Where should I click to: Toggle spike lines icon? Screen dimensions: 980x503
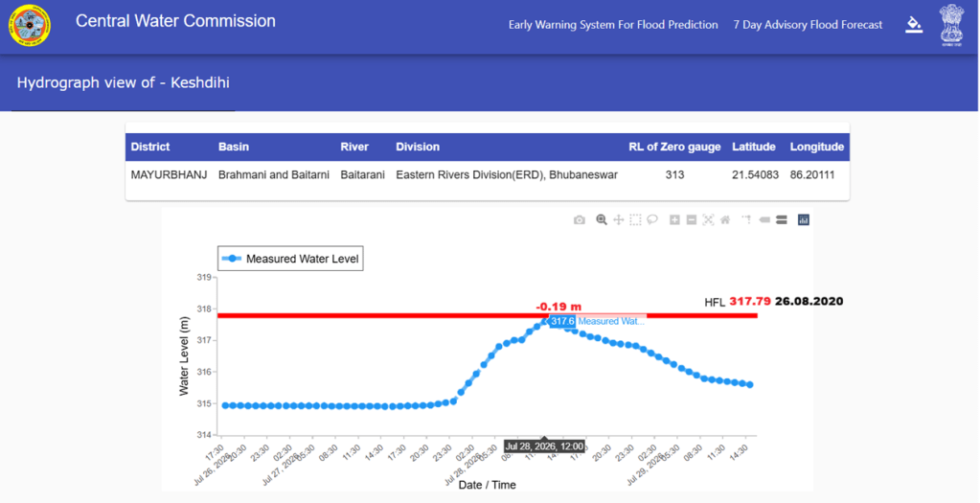[746, 219]
